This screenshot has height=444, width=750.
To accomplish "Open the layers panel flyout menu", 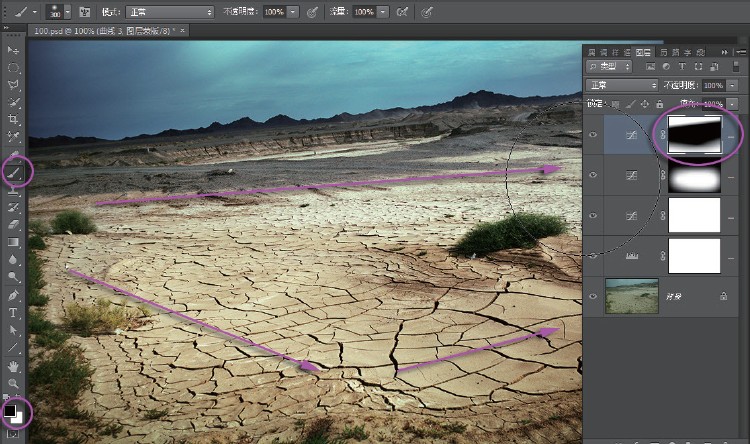I will [x=741, y=52].
